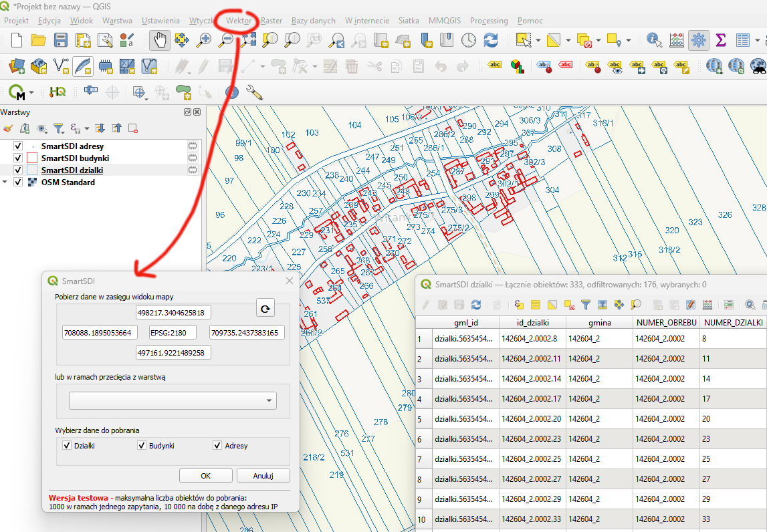Click the red symbol swatch of SmartSDI budynki
Screen dimensions: 767x532
pos(32,158)
